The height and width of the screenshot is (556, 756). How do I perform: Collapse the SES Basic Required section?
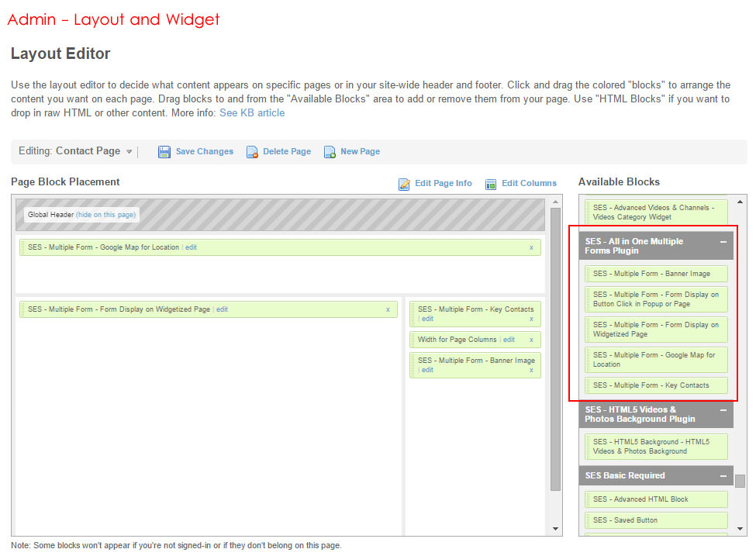[x=723, y=476]
